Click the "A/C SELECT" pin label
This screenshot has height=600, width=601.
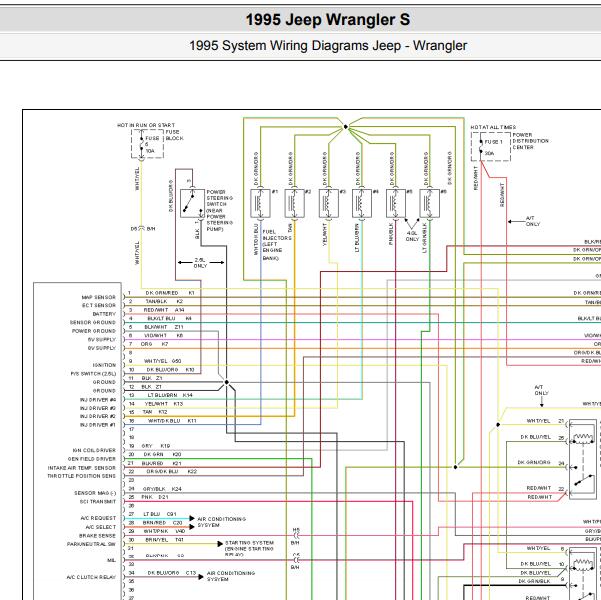click(100, 527)
